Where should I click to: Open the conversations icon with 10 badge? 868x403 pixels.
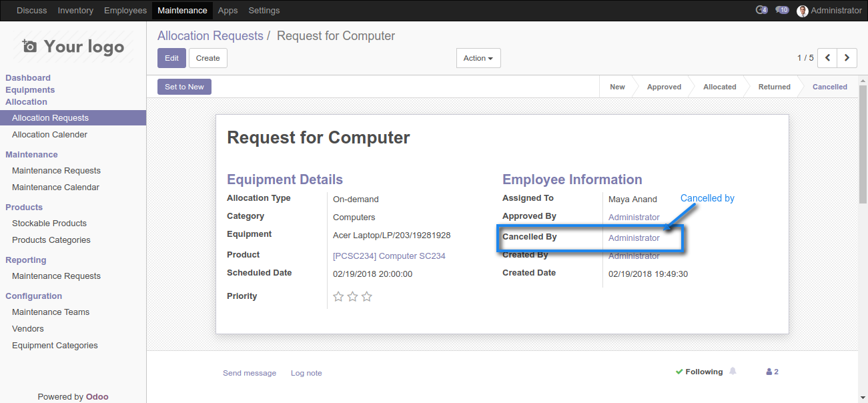(782, 10)
